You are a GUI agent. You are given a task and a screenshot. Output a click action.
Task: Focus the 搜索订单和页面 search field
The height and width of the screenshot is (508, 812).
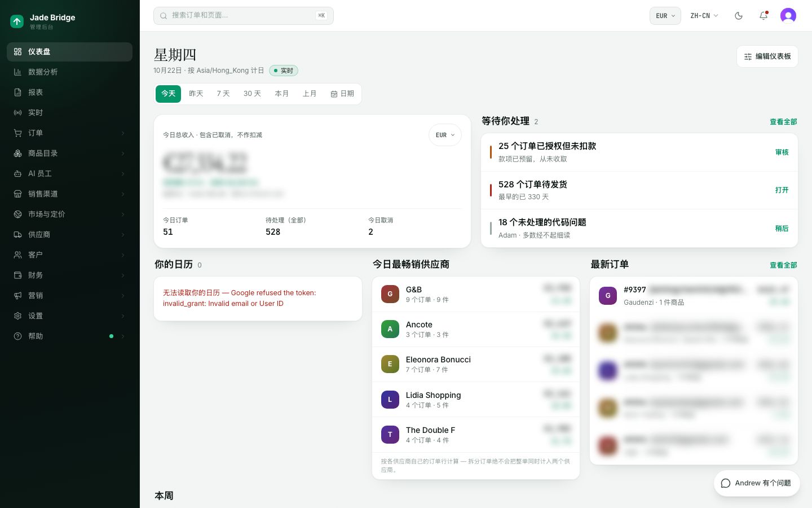(x=244, y=16)
